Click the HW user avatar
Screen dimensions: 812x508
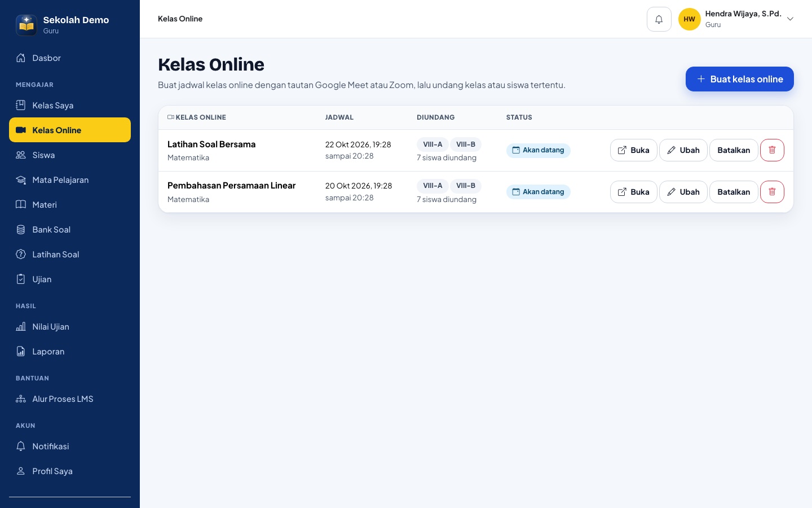(689, 19)
